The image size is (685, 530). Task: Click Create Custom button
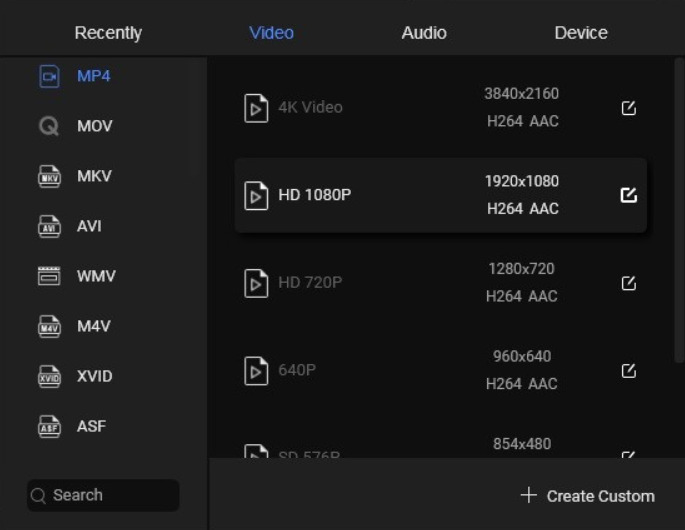[x=588, y=496]
